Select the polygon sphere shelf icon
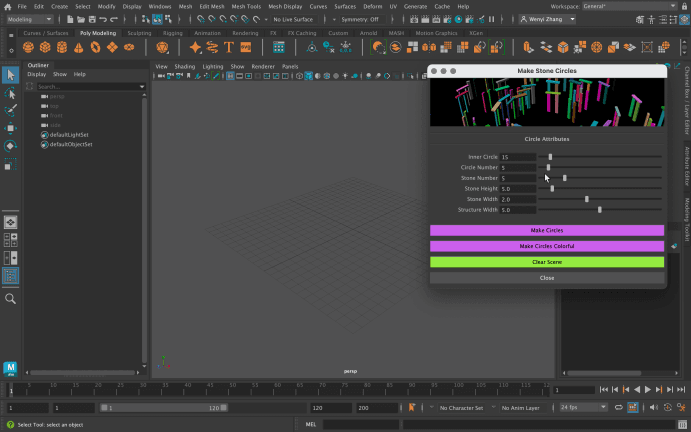Screen dimensions: 691x432 point(28,47)
